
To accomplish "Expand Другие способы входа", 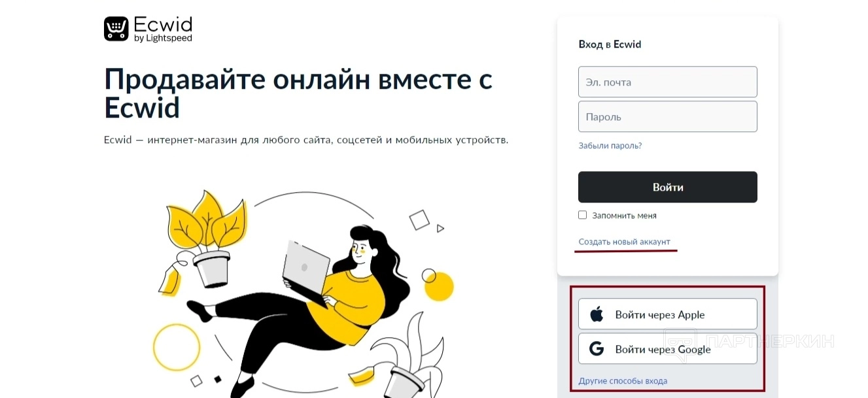I will 623,381.
